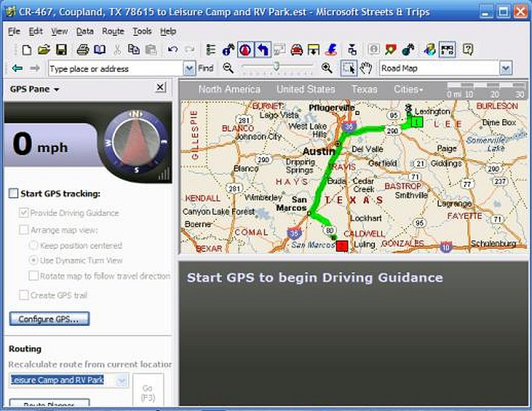Viewport: 532px width, 411px height.
Task: Open the GPS Pane dropdown menu
Action: click(35, 89)
